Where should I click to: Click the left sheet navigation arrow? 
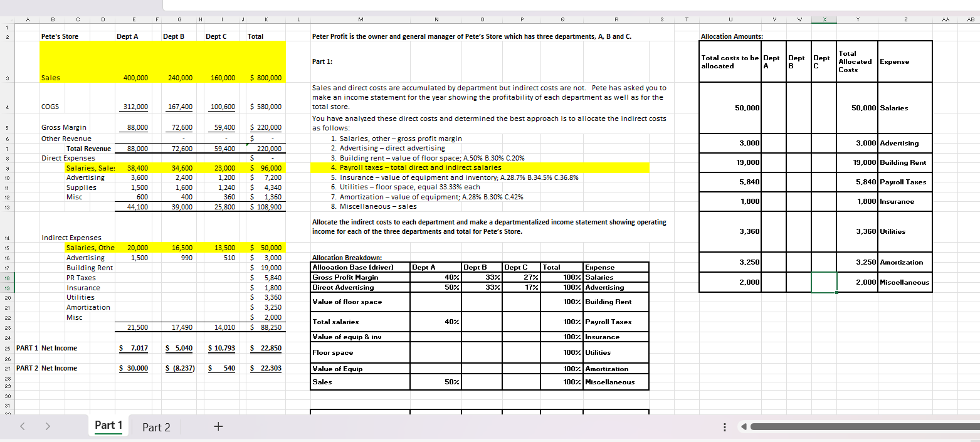coord(23,426)
